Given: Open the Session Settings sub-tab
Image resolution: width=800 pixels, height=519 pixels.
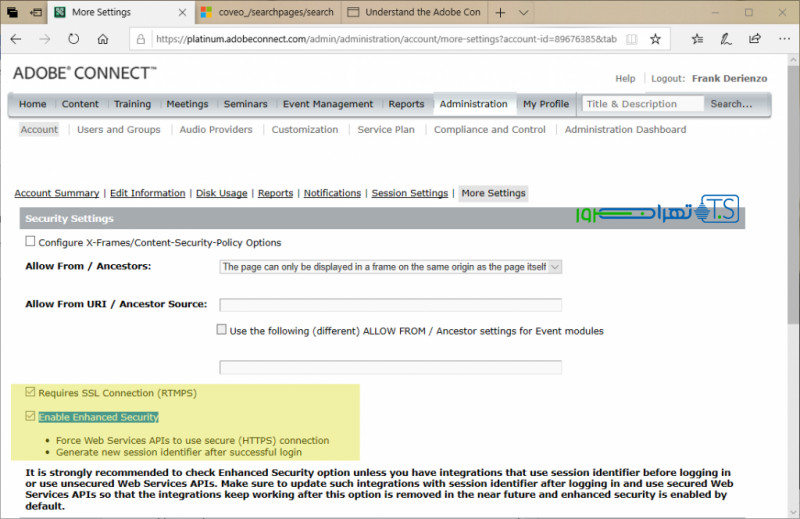Looking at the screenshot, I should [x=409, y=193].
